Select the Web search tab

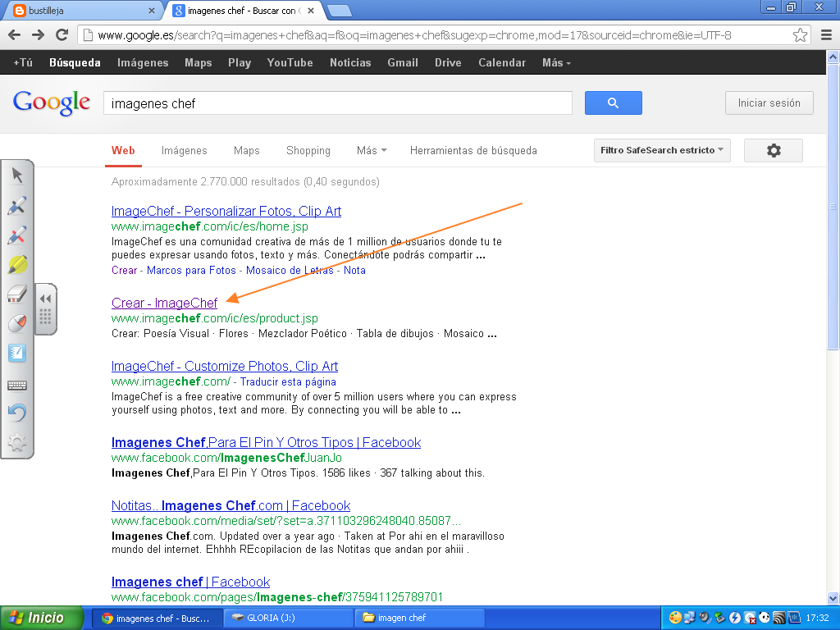123,151
